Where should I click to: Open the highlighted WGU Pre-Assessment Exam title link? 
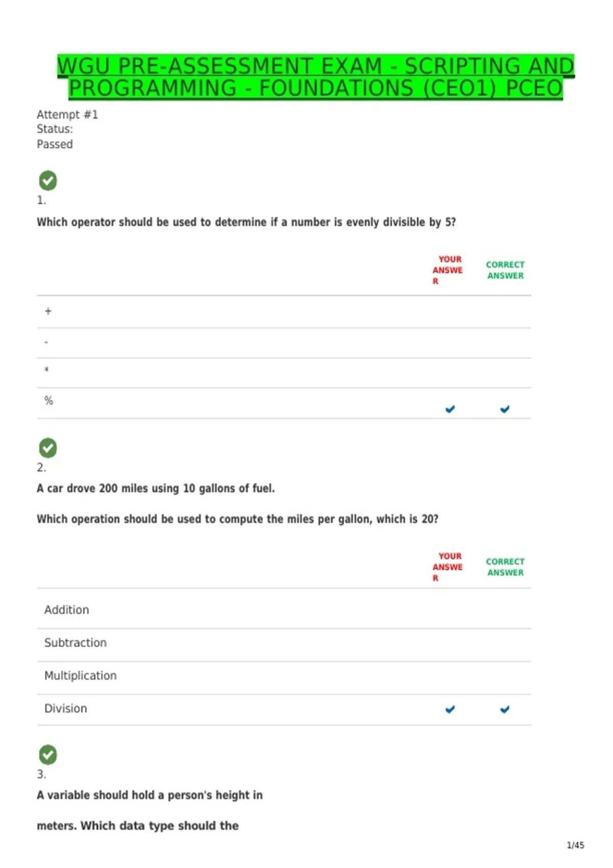coord(316,77)
